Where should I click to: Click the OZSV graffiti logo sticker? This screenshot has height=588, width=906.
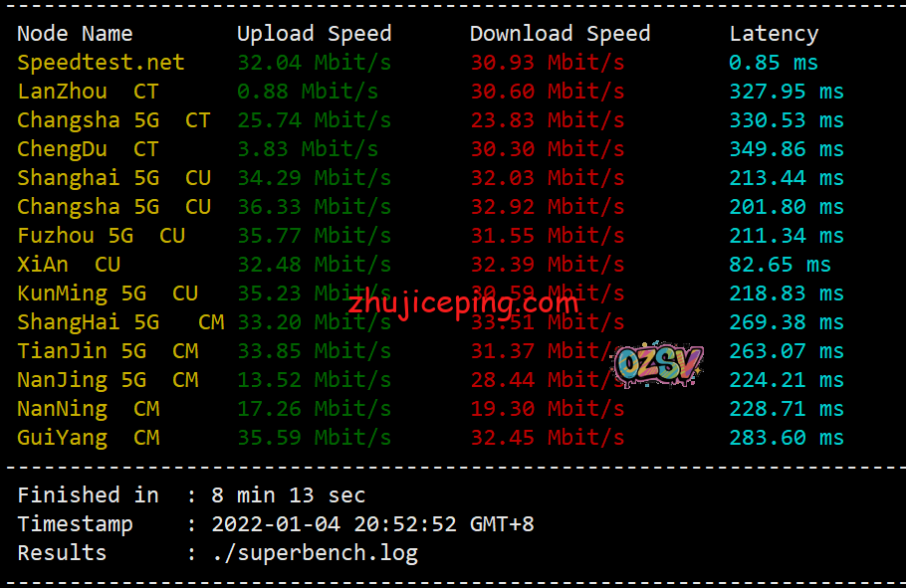pyautogui.click(x=658, y=363)
